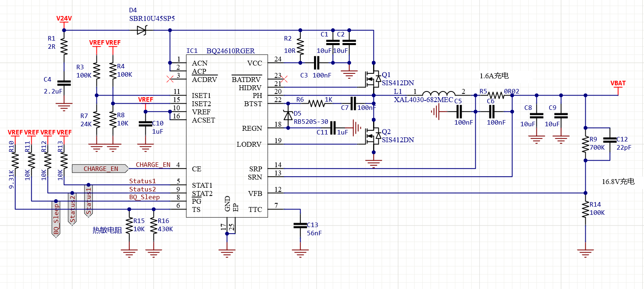
Task: Select the C9 10uF output capacitor
Action: 561,116
